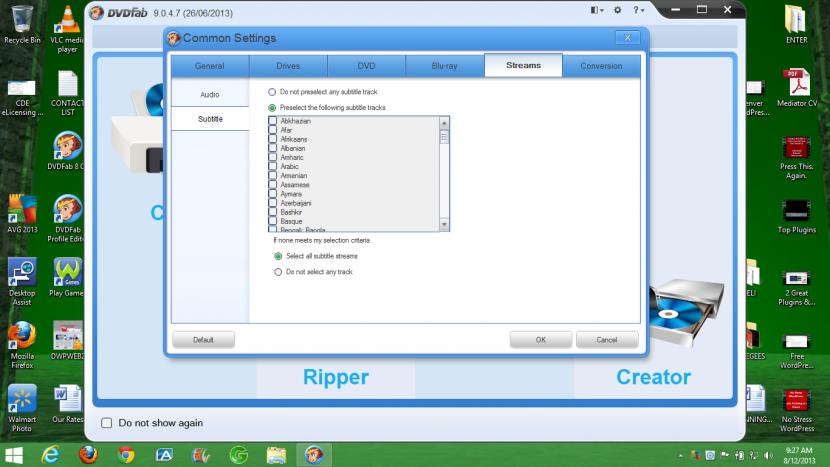The height and width of the screenshot is (467, 830).
Task: Click the Cancel button
Action: click(607, 340)
